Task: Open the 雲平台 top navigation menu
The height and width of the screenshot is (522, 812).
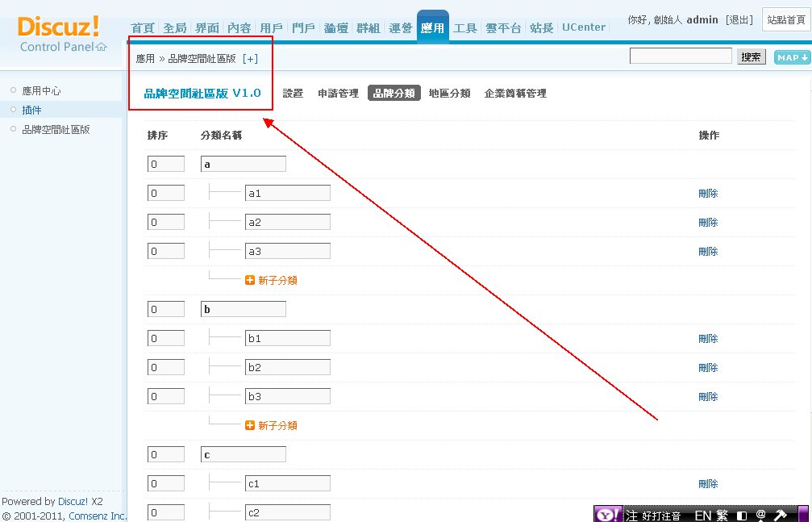Action: (503, 27)
